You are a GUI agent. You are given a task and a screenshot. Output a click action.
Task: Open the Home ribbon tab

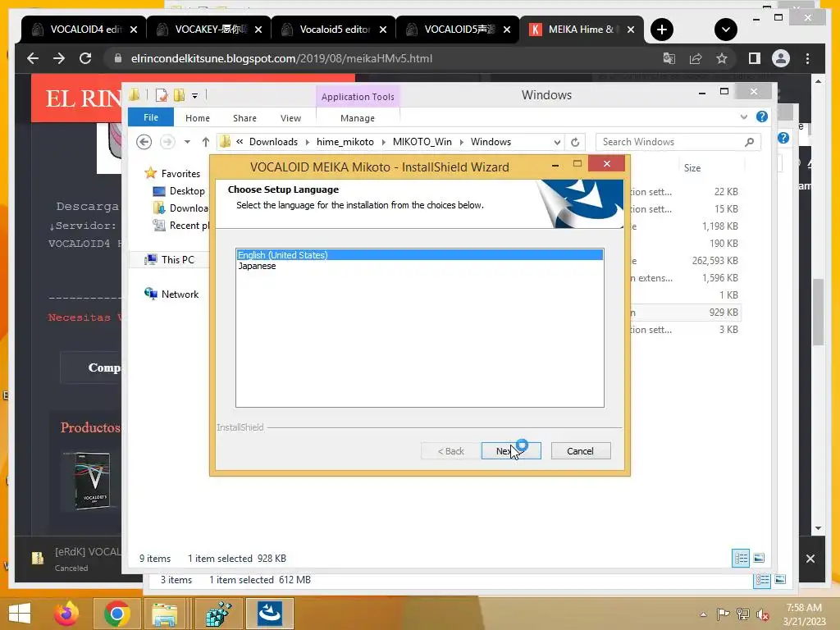[x=197, y=118]
